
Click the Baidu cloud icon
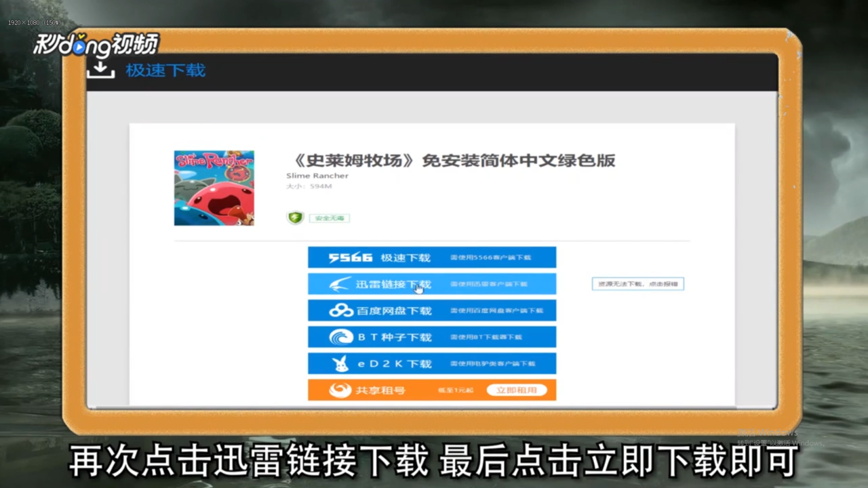point(341,310)
